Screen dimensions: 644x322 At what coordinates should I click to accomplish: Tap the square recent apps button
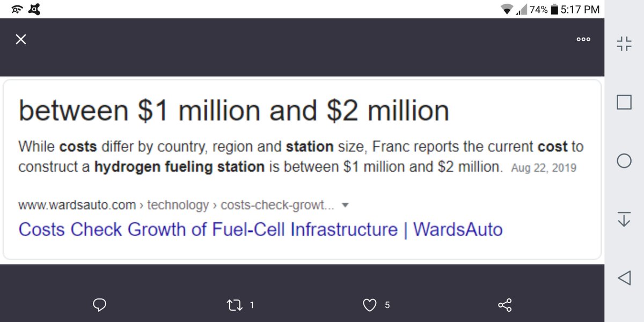(x=624, y=102)
